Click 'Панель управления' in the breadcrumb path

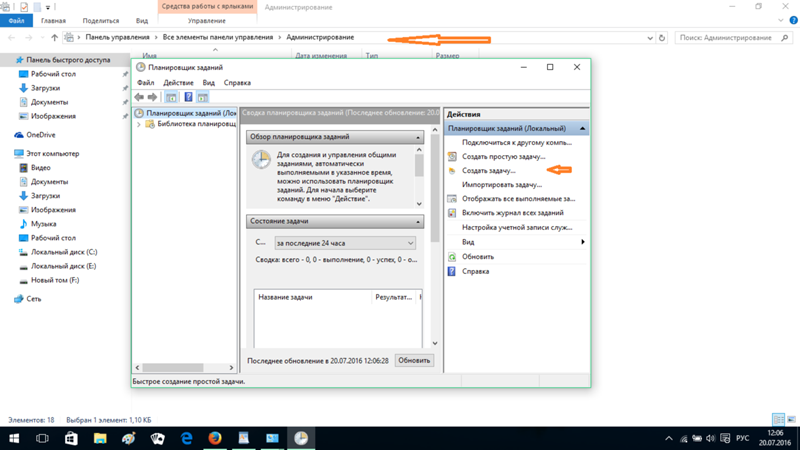point(117,37)
